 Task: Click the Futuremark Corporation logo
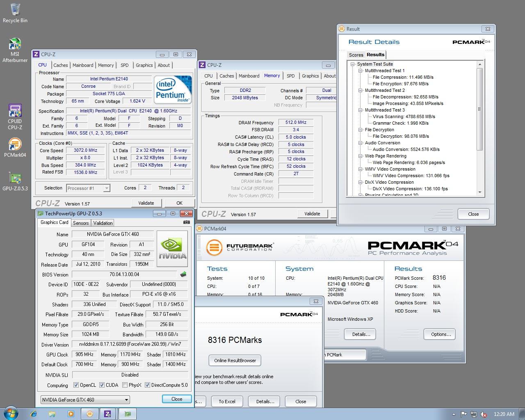pos(240,247)
